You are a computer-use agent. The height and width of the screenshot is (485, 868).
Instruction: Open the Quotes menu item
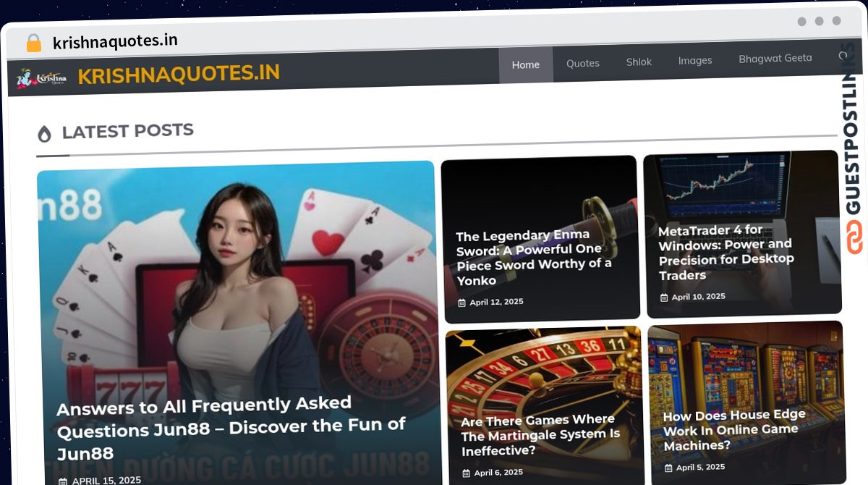583,63
